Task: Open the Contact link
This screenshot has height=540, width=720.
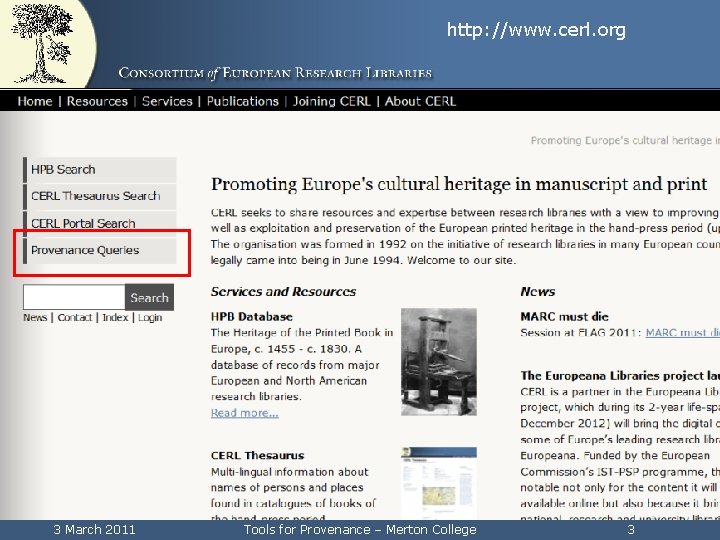Action: 75,318
